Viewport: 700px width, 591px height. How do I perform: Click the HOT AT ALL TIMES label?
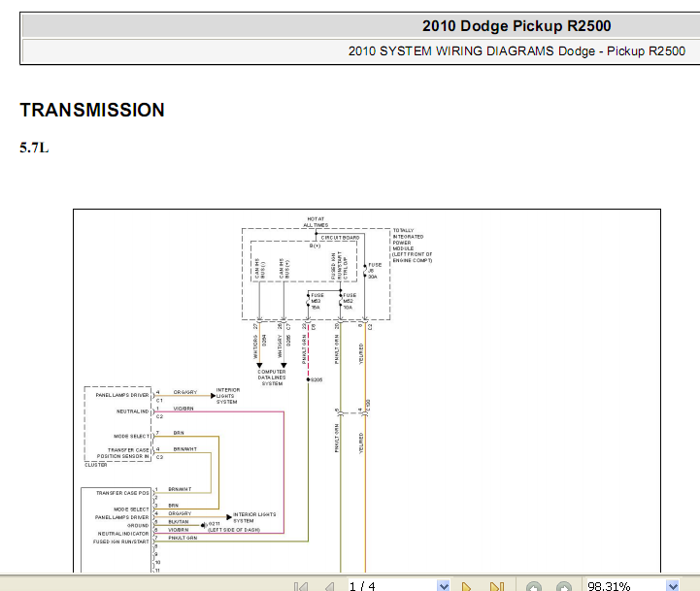[x=316, y=222]
